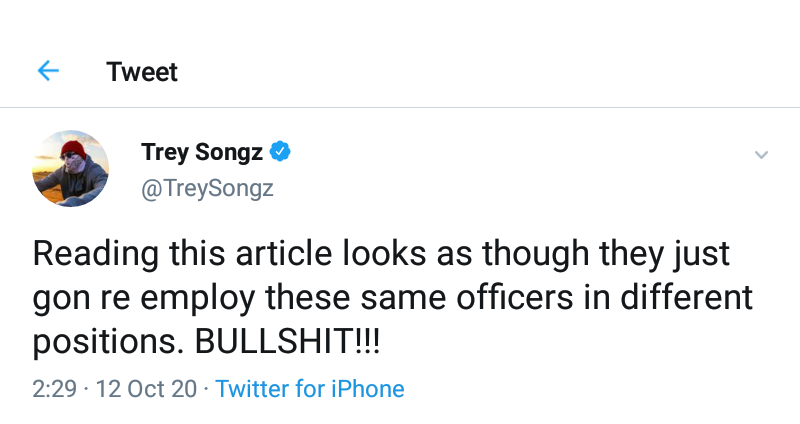800x424 pixels.
Task: Click the @TreySongz handle
Action: point(207,188)
